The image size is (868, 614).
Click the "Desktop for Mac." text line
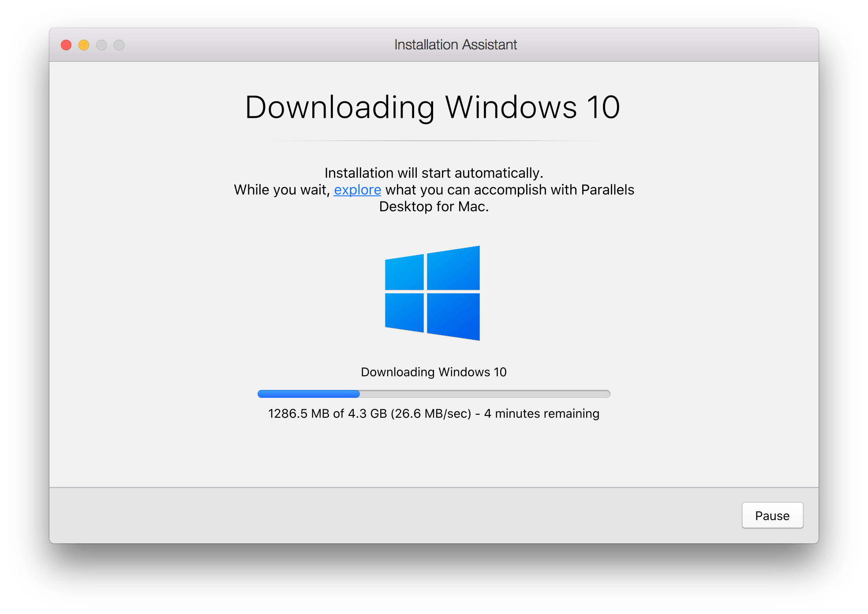point(434,206)
